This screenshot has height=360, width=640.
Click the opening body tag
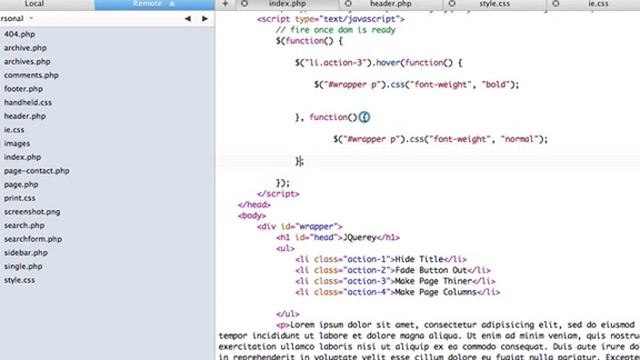(251, 216)
